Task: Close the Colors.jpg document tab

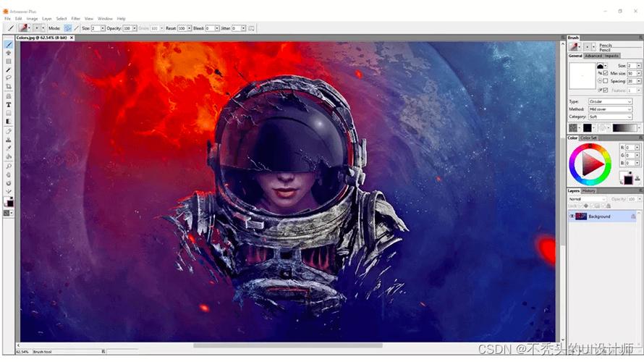Action: coord(72,38)
